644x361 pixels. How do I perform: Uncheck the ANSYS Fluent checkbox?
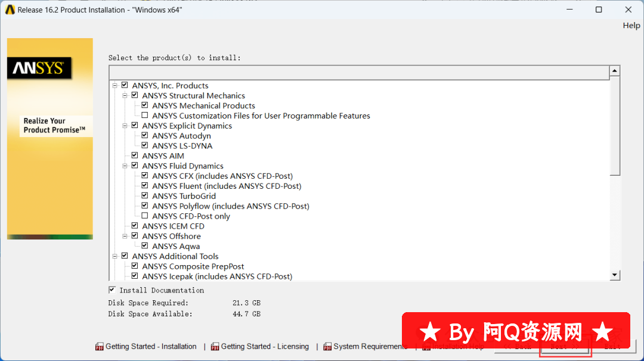click(145, 186)
